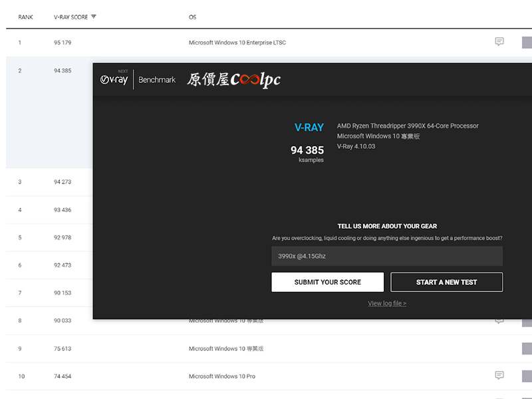Click the RANK column header
This screenshot has height=399, width=532.
tap(25, 17)
